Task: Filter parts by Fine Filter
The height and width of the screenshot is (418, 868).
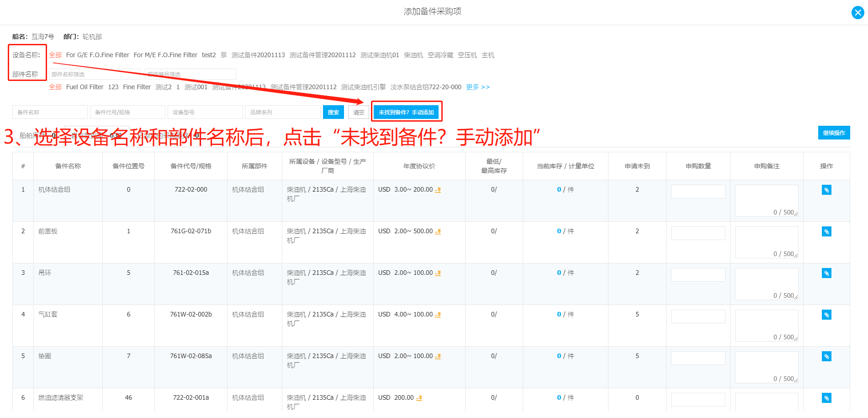Action: 137,87
